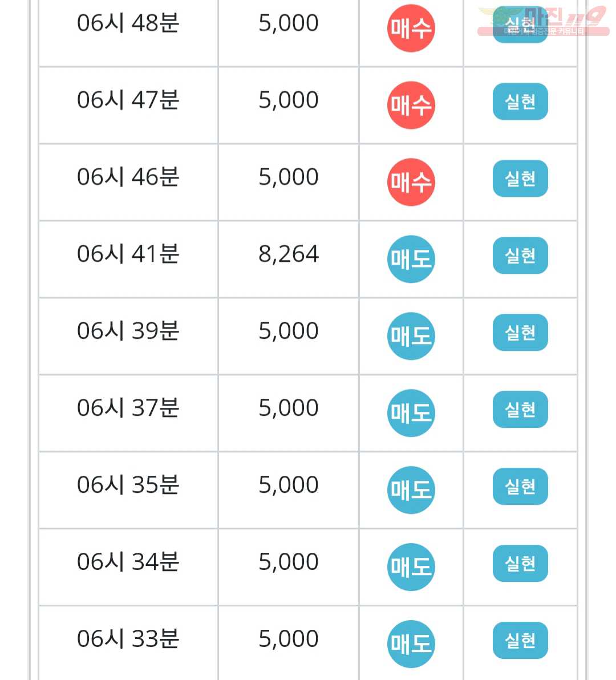This screenshot has height=680, width=616.
Task: Click the 실현 button for 06시 46분
Action: (520, 178)
